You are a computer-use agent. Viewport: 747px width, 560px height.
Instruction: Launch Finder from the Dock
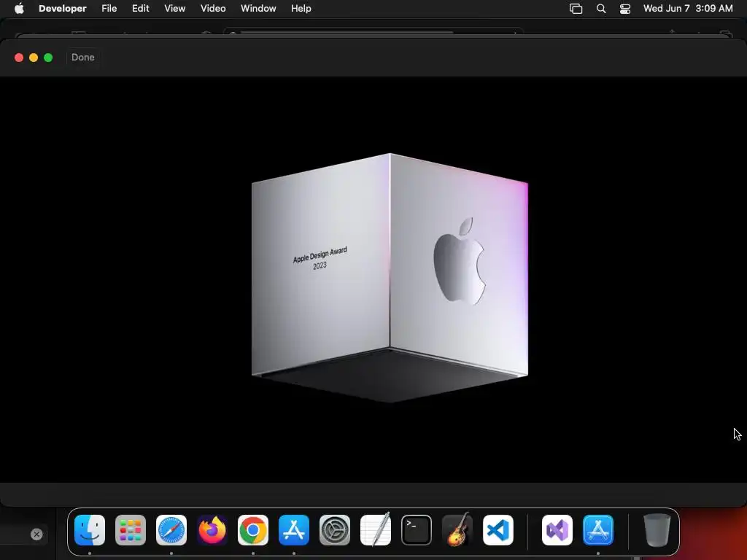pyautogui.click(x=90, y=530)
